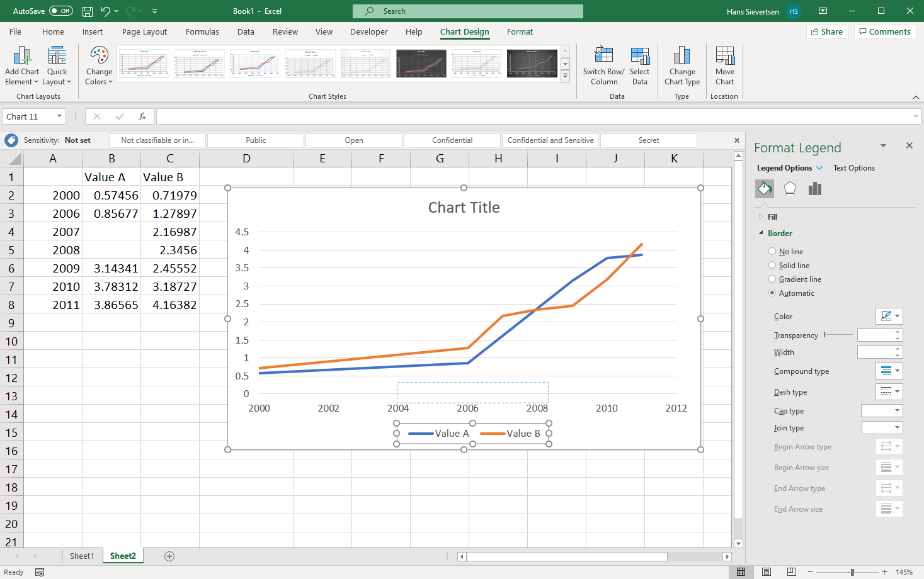Open the Insert ribbon tab
The image size is (924, 579).
[93, 31]
